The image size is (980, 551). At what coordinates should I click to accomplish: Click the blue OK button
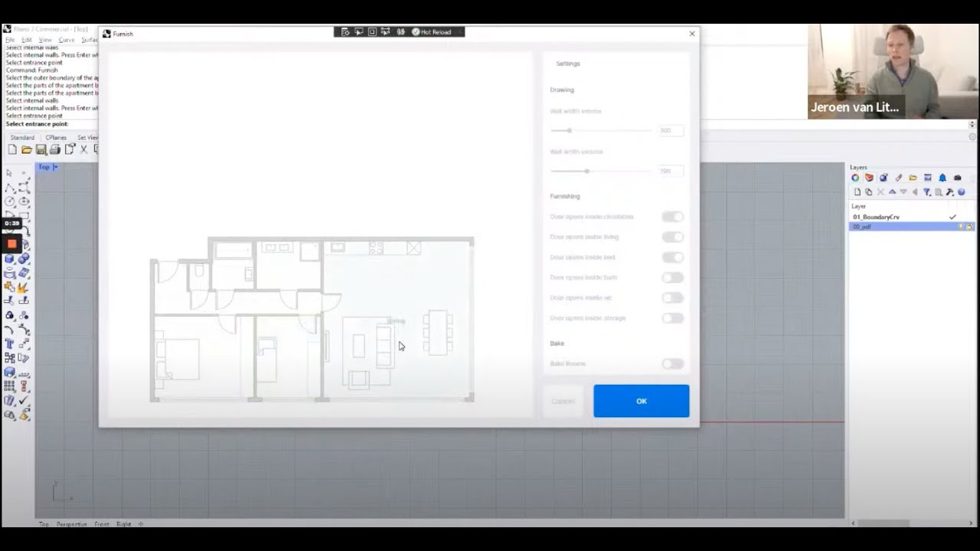click(642, 401)
